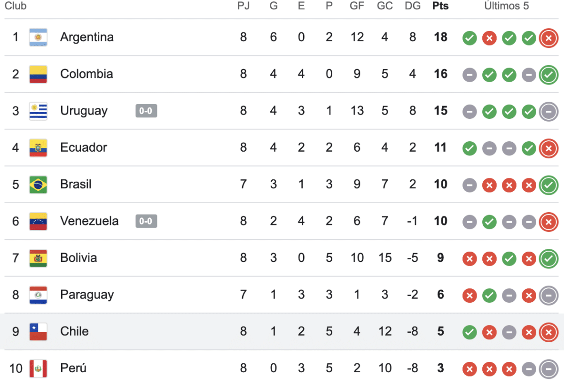Click the Uruguay flag icon
Image resolution: width=564 pixels, height=392 pixels.
click(x=38, y=111)
